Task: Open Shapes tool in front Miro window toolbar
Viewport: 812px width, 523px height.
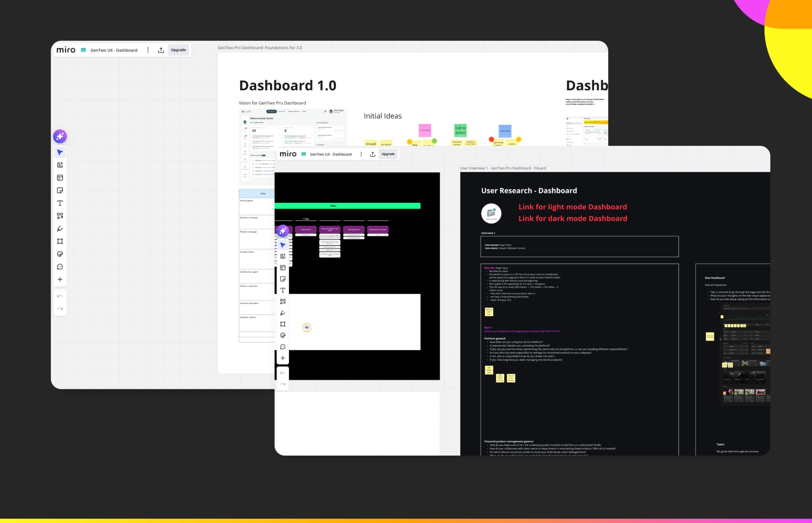Action: tap(283, 302)
